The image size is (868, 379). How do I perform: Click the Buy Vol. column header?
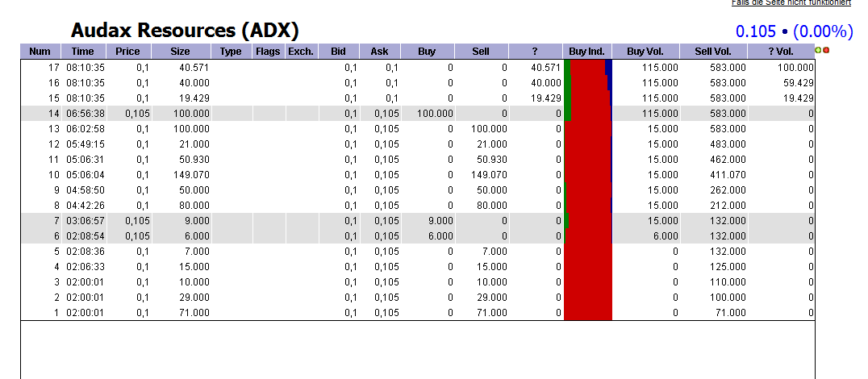click(x=646, y=52)
